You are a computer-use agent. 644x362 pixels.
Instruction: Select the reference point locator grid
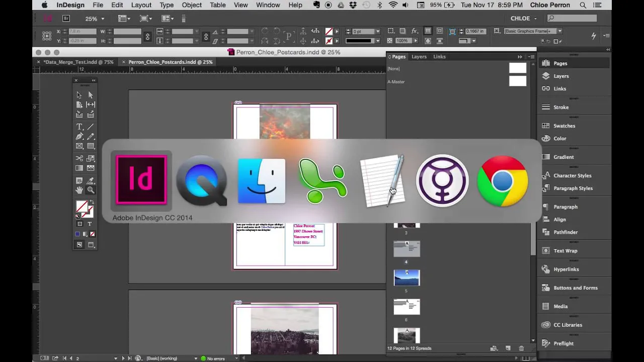point(47,36)
